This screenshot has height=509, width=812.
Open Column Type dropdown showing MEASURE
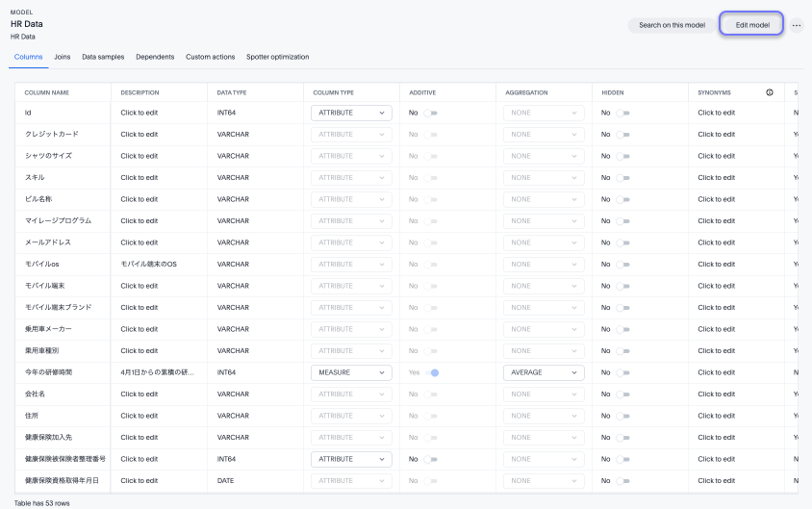pyautogui.click(x=351, y=372)
